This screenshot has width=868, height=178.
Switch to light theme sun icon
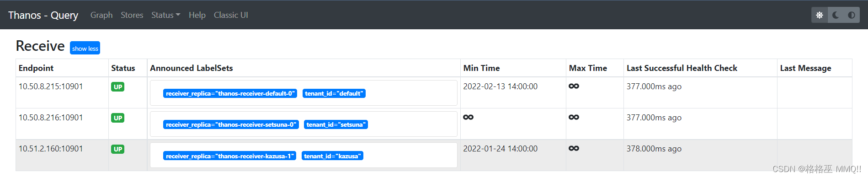pyautogui.click(x=820, y=15)
